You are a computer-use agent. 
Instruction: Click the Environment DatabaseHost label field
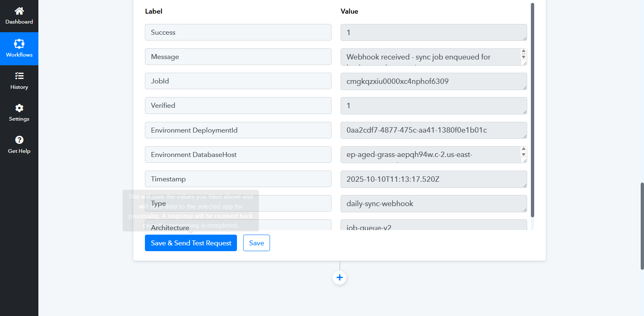click(x=238, y=154)
